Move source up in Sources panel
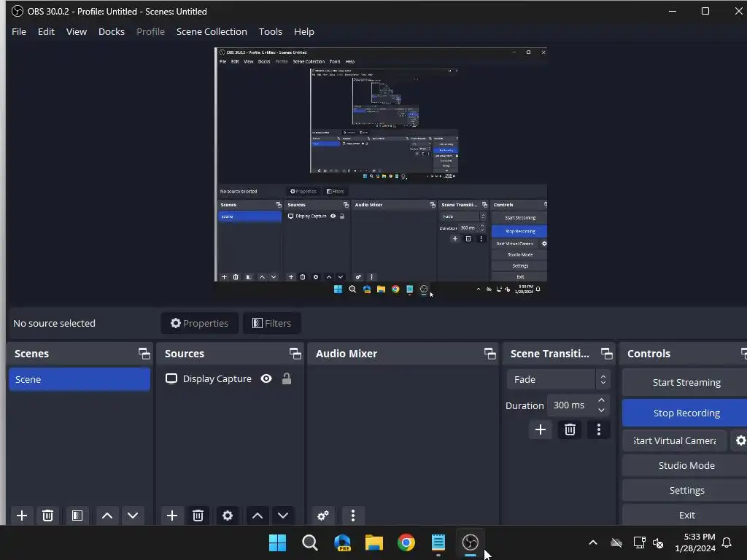Image resolution: width=747 pixels, height=560 pixels. coord(258,516)
